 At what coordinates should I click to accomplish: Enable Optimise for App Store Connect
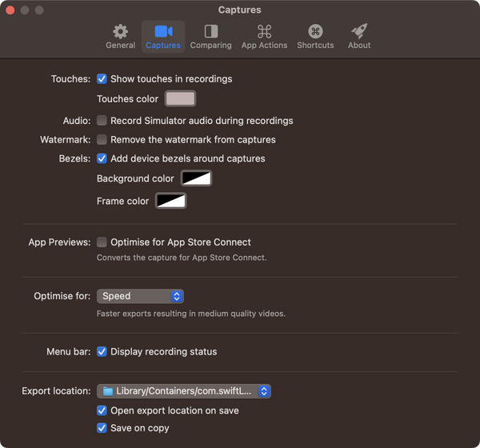[x=102, y=242]
